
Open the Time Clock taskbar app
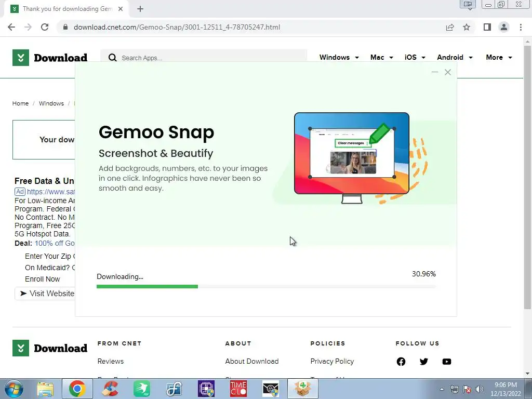pos(238,389)
